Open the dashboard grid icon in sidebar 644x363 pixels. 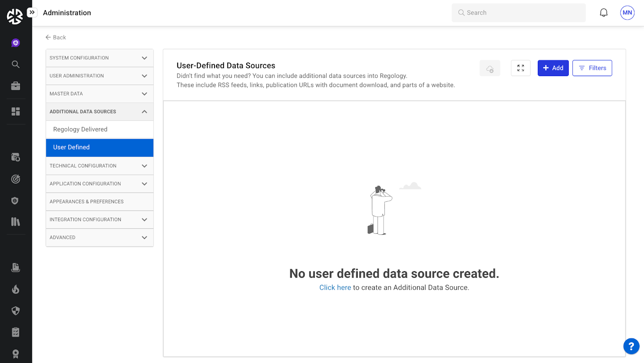[16, 112]
